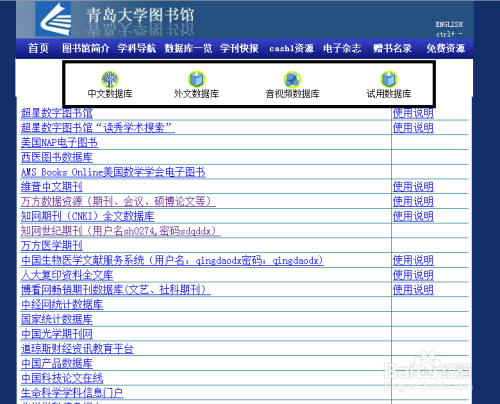The height and width of the screenshot is (404, 500).
Task: Open 使用说明 for 博看网畅销期刊数据库
Action: [x=413, y=290]
